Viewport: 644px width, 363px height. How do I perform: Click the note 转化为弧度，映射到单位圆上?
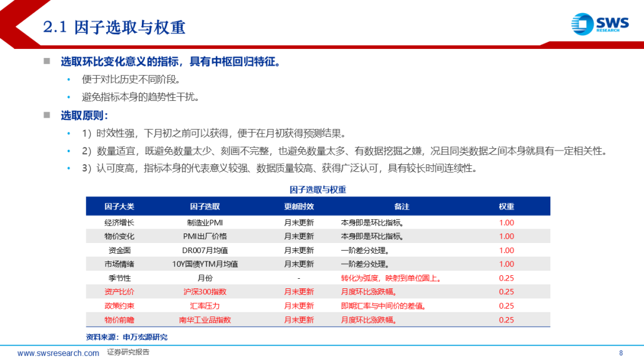(x=391, y=278)
